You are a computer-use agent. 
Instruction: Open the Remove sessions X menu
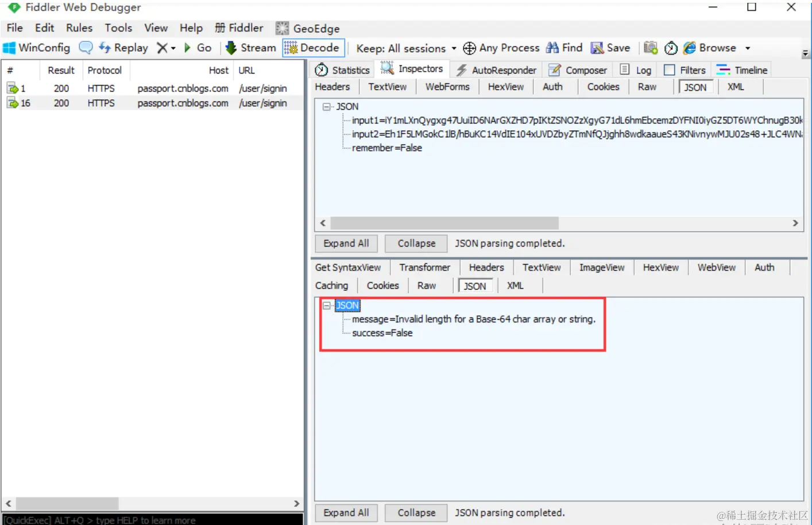[166, 48]
